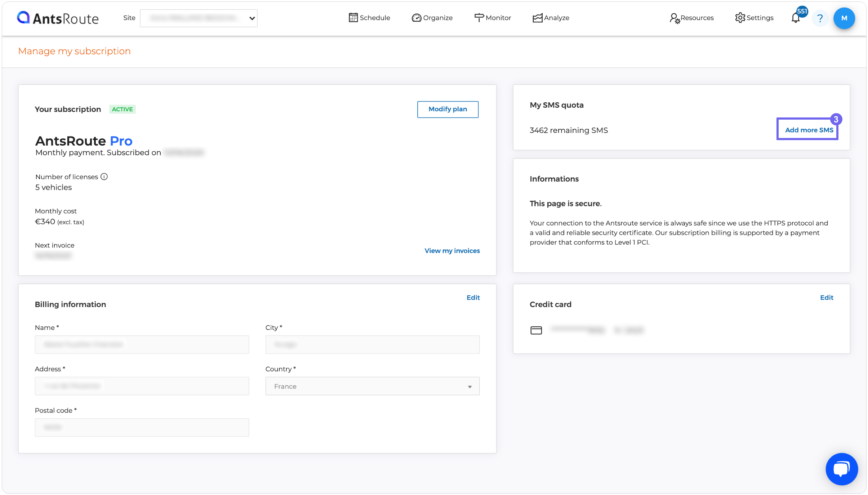
Task: Expand the Country dropdown showing France
Action: [372, 386]
